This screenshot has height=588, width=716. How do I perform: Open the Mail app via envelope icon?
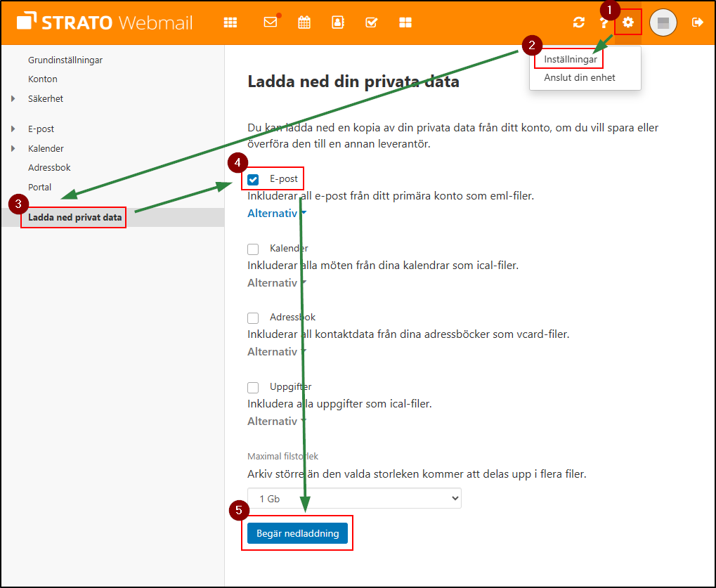click(271, 22)
